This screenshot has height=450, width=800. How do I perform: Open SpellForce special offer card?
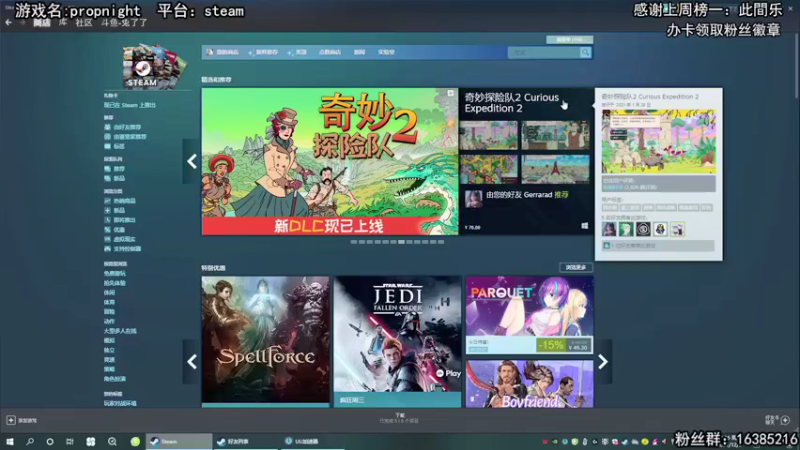(x=265, y=341)
